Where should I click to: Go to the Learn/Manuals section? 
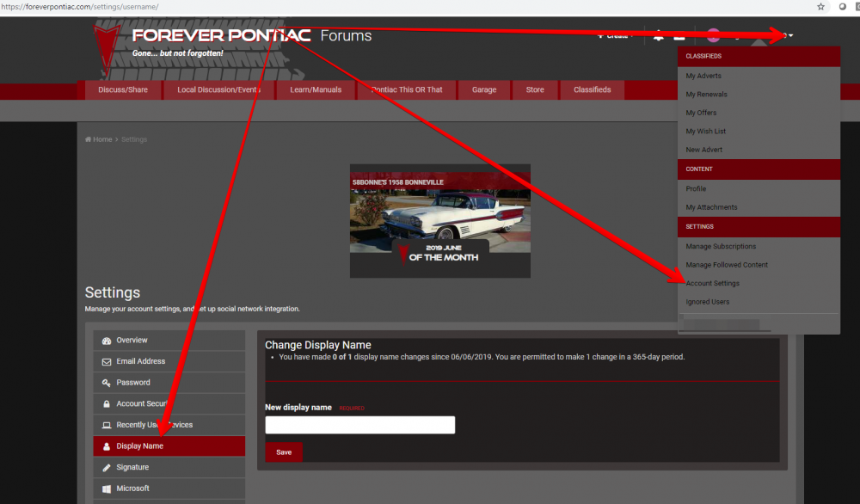(316, 90)
